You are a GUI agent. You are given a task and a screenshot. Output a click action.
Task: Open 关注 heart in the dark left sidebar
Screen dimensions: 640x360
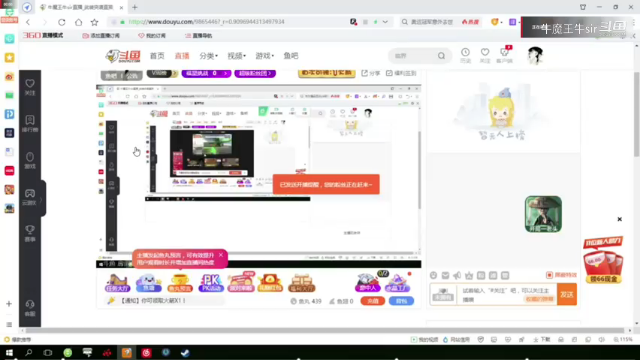click(x=30, y=87)
